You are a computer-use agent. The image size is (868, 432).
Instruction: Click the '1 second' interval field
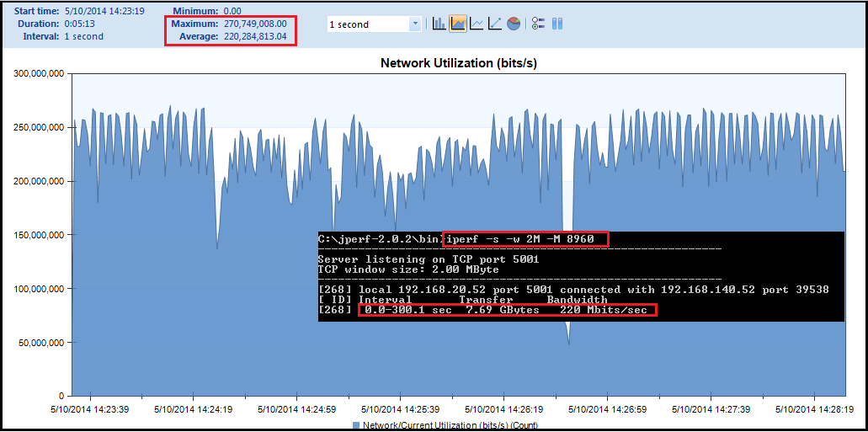tap(367, 24)
